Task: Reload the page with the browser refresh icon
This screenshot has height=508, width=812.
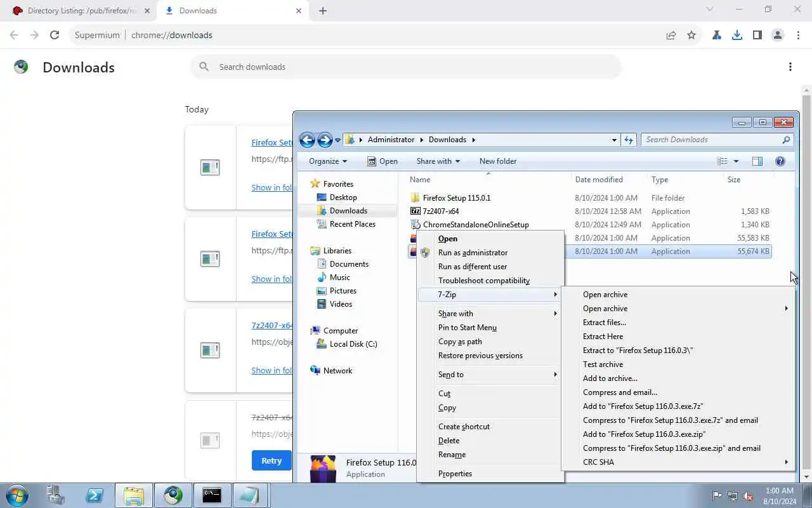Action: 55,35
